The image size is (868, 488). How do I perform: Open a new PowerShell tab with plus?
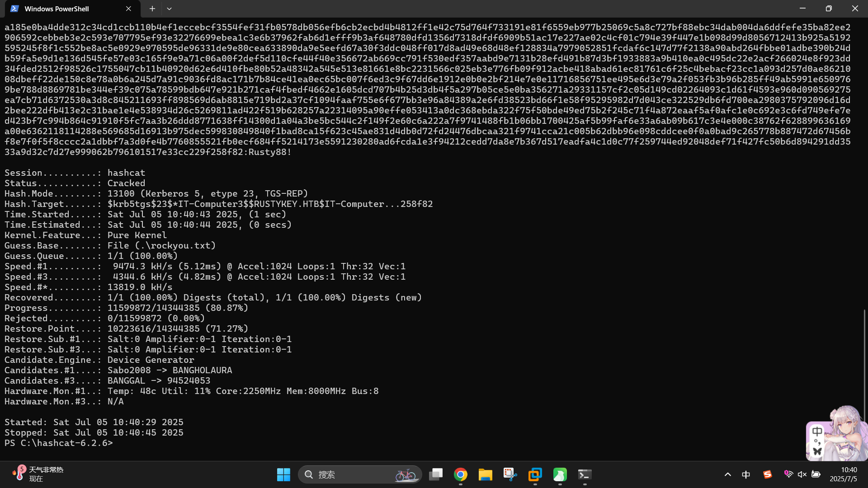click(152, 9)
